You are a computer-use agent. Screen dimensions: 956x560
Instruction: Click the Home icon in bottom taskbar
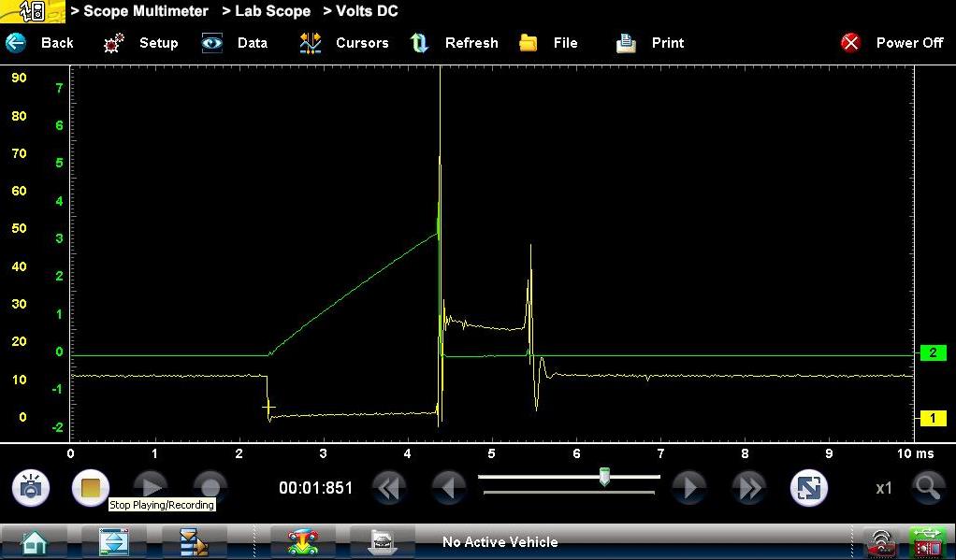35,541
